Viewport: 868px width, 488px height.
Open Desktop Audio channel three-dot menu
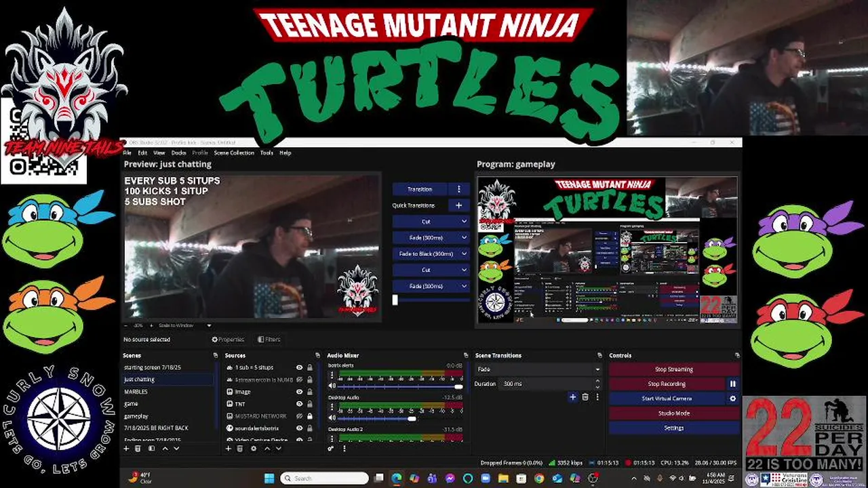point(332,407)
